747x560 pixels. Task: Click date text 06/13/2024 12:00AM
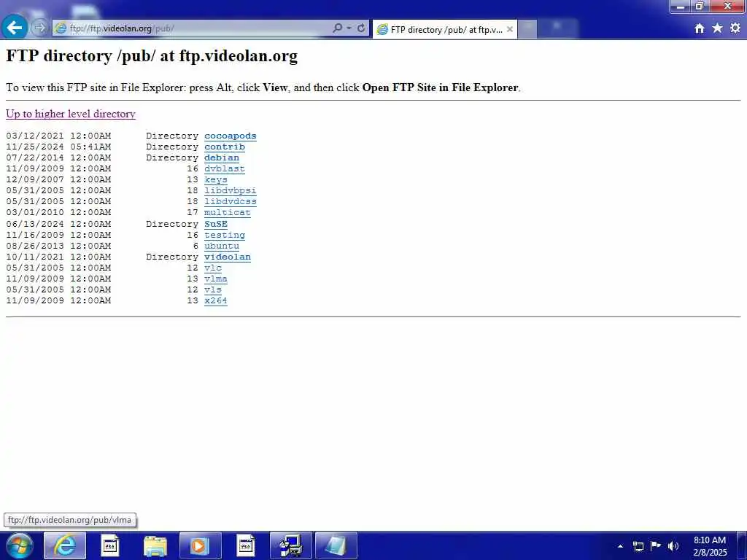pos(58,224)
